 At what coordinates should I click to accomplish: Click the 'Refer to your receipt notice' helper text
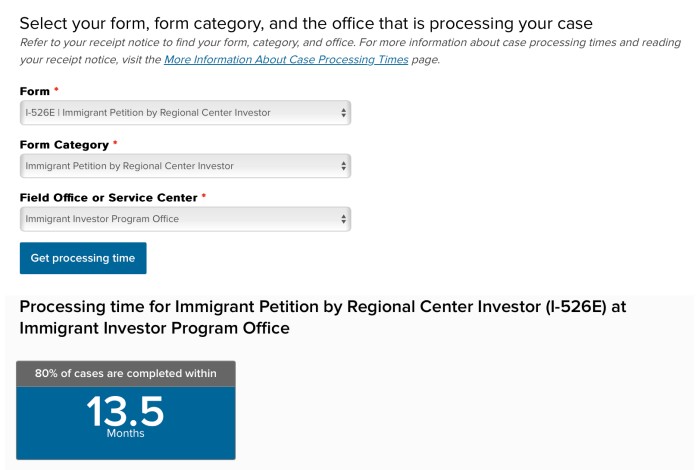click(300, 42)
